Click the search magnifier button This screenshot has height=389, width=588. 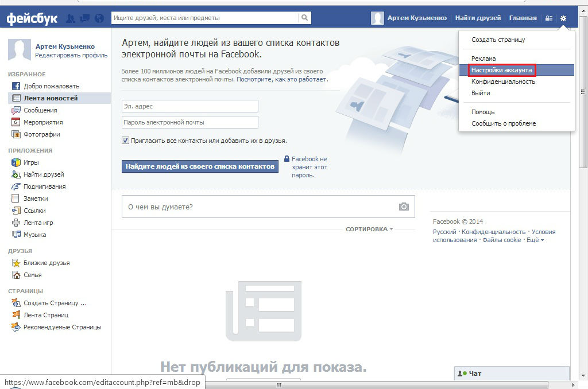(304, 18)
